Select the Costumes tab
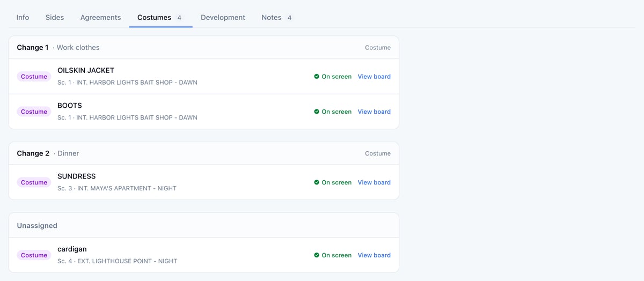Image resolution: width=644 pixels, height=281 pixels. (x=160, y=17)
